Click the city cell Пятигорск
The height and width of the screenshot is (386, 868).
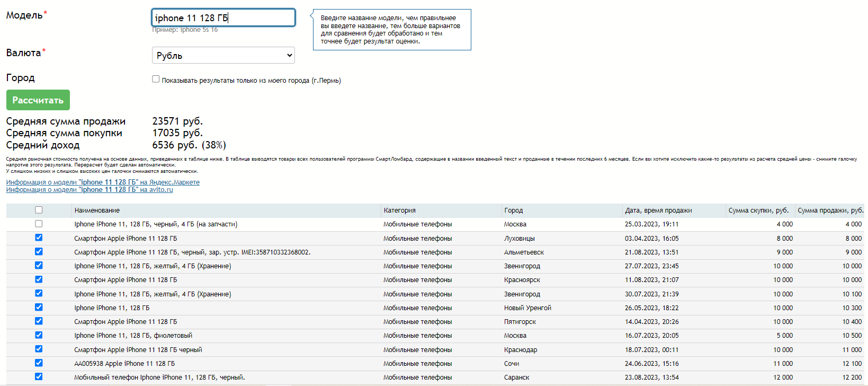tap(520, 322)
